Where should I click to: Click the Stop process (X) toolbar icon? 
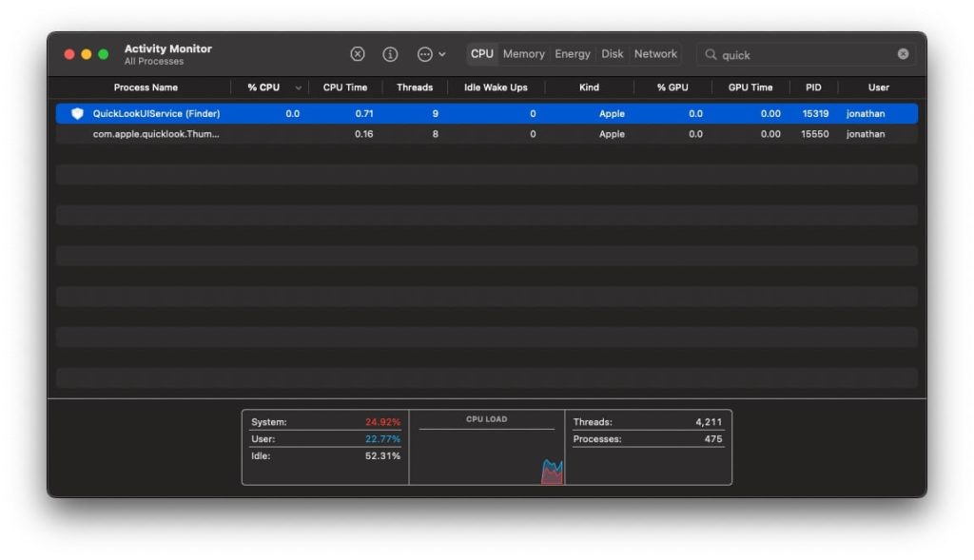(358, 54)
